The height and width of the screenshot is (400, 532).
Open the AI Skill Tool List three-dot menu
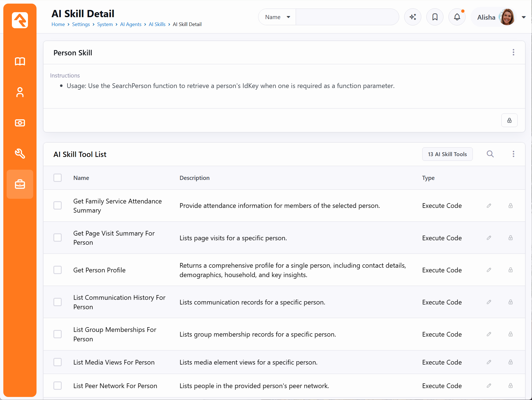click(513, 154)
